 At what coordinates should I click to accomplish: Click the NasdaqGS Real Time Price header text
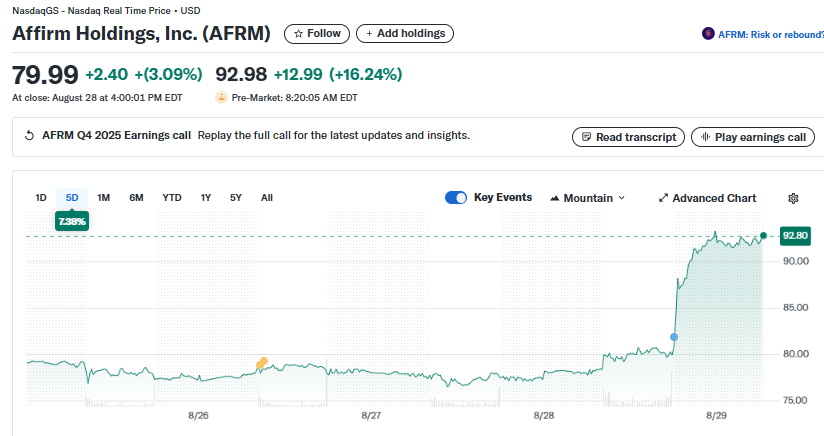[106, 11]
